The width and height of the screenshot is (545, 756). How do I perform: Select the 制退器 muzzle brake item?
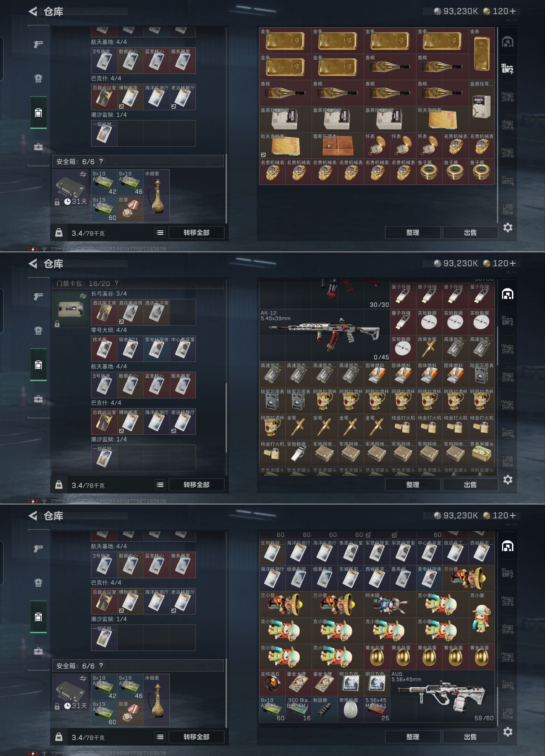point(324,710)
